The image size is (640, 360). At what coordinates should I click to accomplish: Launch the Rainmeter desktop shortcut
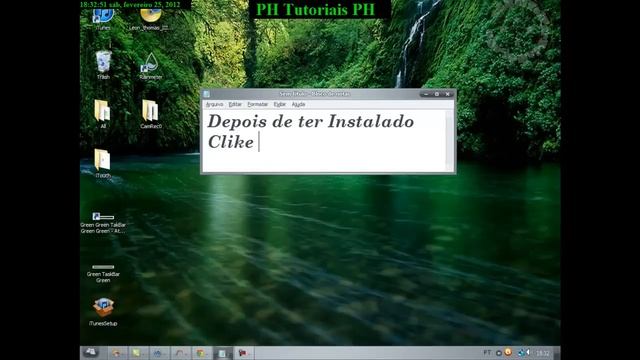coord(151,65)
